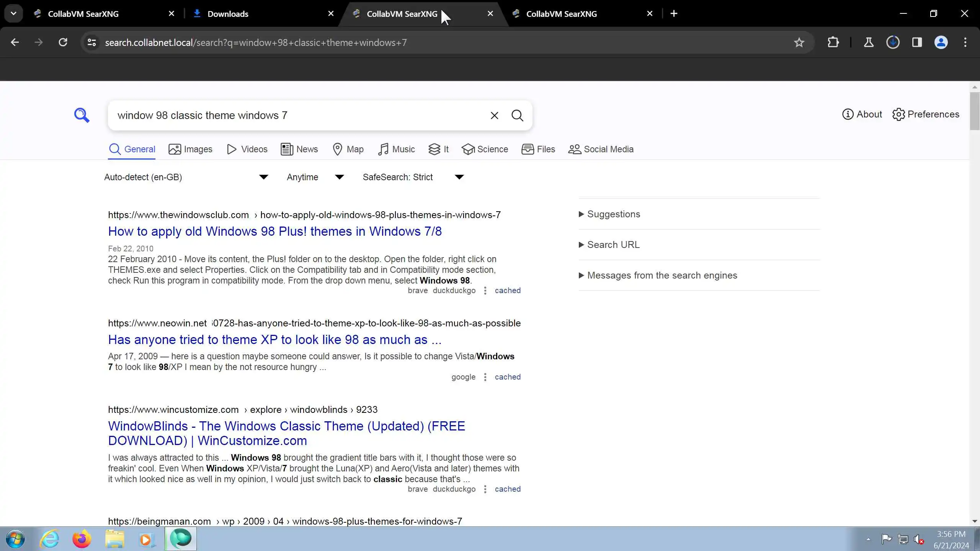Clear the search query with X icon
Screen dimensions: 980x551
(x=494, y=116)
